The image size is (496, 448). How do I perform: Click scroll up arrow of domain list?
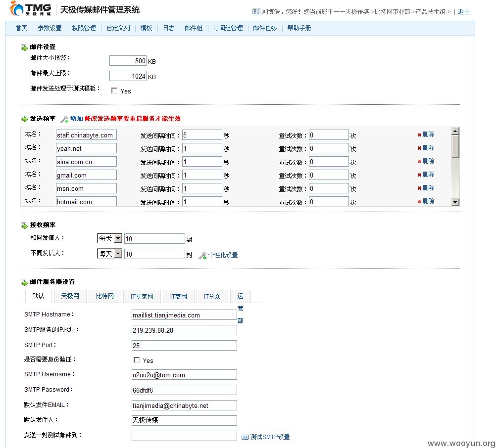[x=455, y=131]
